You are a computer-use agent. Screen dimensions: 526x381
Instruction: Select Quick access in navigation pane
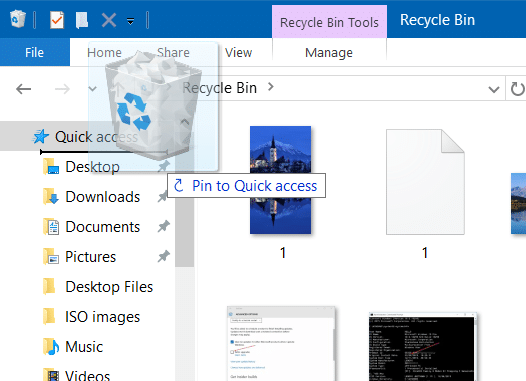96,137
